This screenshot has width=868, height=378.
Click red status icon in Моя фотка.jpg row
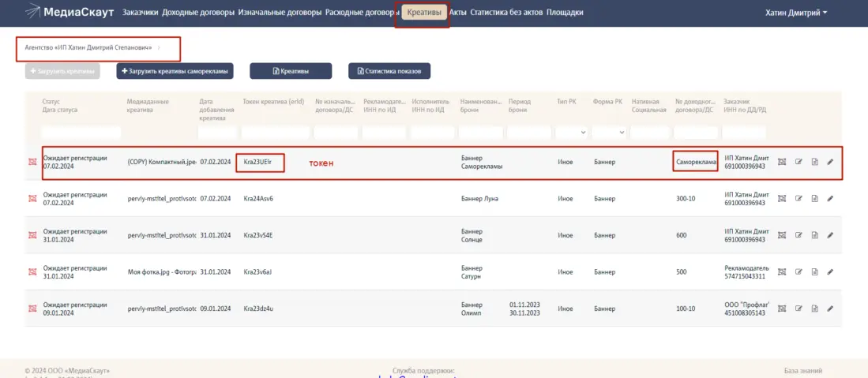pyautogui.click(x=32, y=272)
